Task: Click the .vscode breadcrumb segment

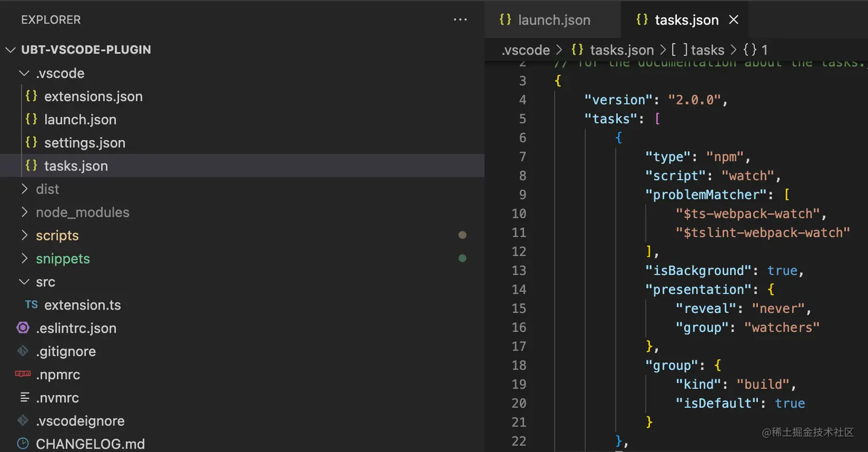Action: click(525, 50)
